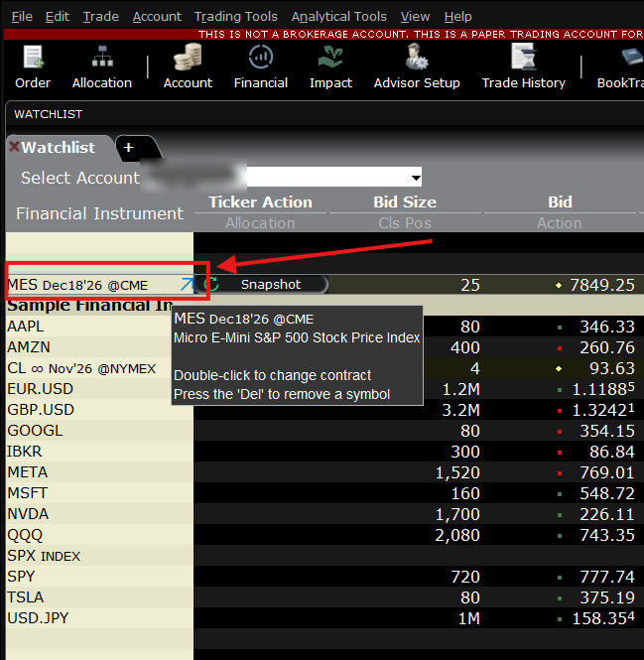This screenshot has width=644, height=660.
Task: Open the BookTrader icon
Action: [620, 66]
